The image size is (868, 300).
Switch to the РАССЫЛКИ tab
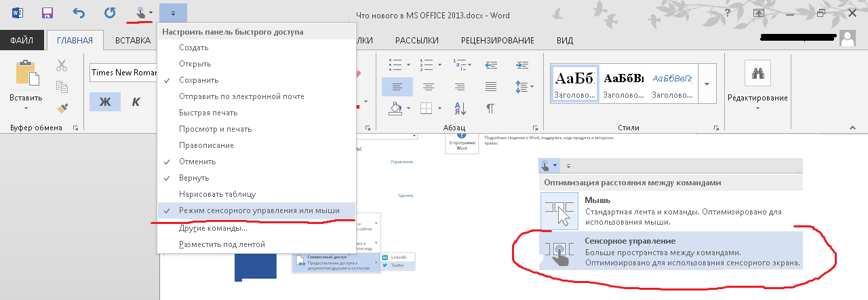(417, 40)
